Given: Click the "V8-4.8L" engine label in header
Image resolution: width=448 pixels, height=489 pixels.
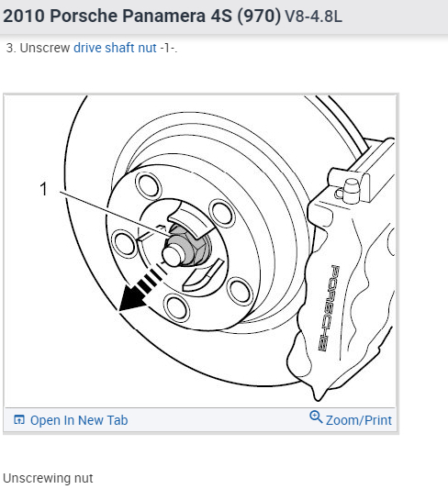Looking at the screenshot, I should click(x=313, y=17).
